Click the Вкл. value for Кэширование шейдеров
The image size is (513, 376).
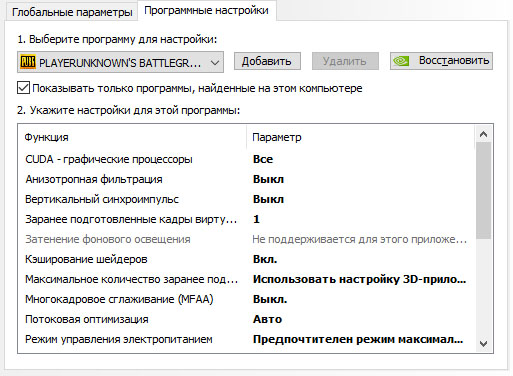click(265, 259)
